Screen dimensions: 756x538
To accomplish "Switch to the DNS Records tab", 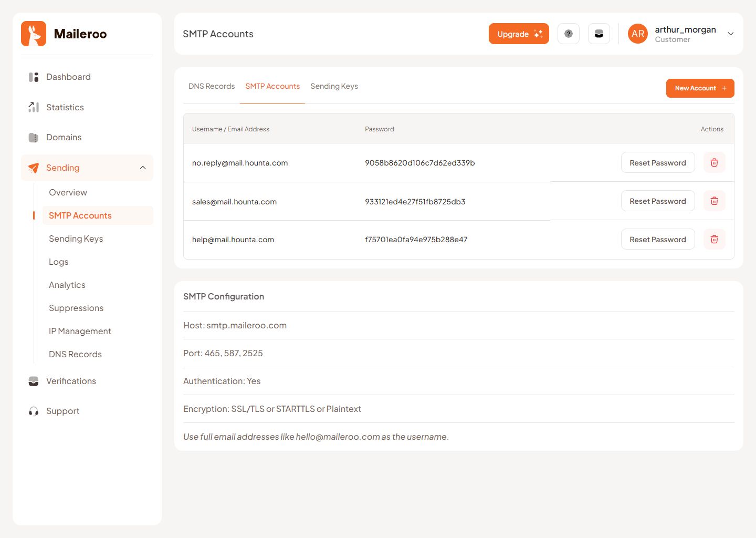I will coord(211,86).
